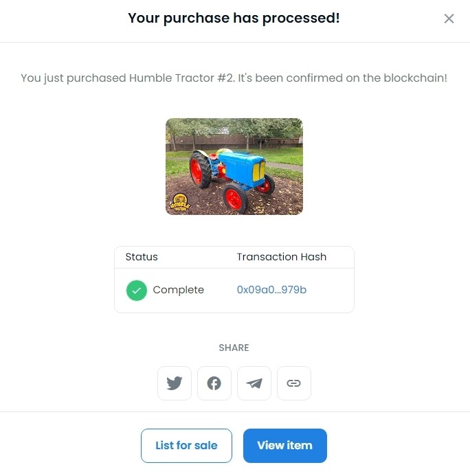Image resolution: width=470 pixels, height=476 pixels.
Task: Open the List for sale option
Action: [x=186, y=445]
